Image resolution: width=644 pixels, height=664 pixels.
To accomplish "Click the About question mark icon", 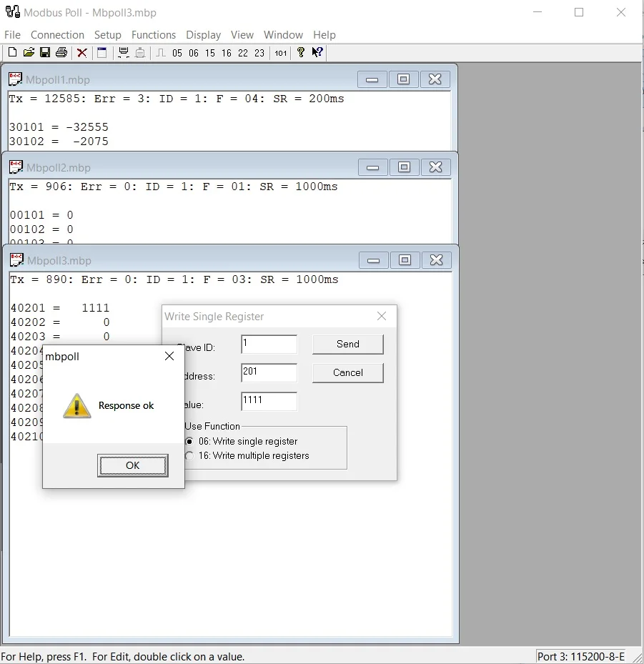I will pos(301,52).
